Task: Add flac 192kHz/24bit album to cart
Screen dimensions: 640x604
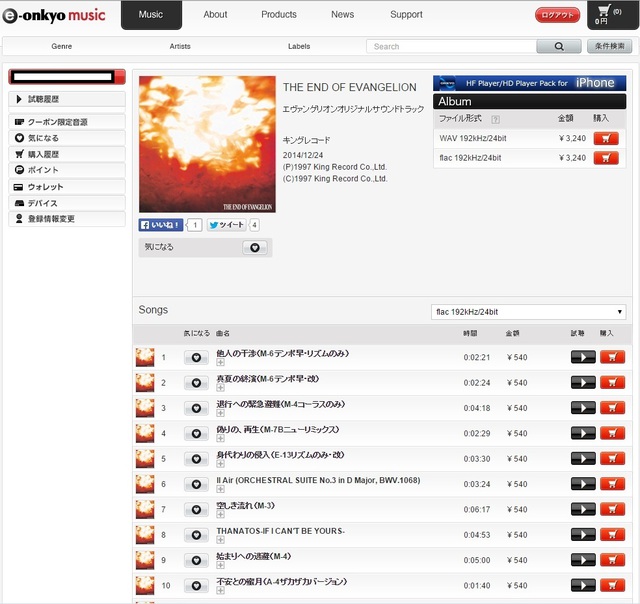Action: click(x=606, y=158)
